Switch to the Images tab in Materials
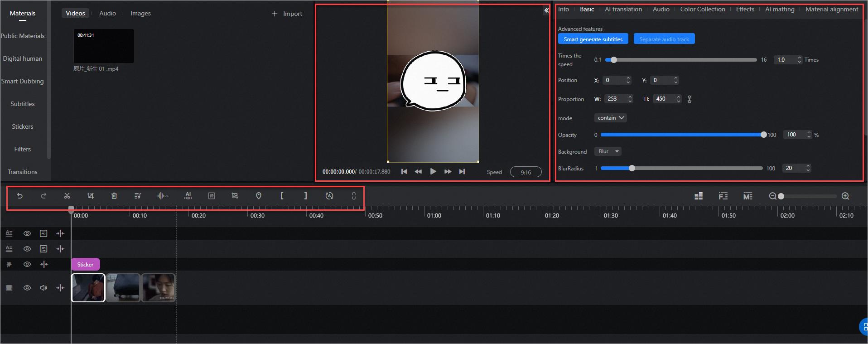 (x=140, y=13)
